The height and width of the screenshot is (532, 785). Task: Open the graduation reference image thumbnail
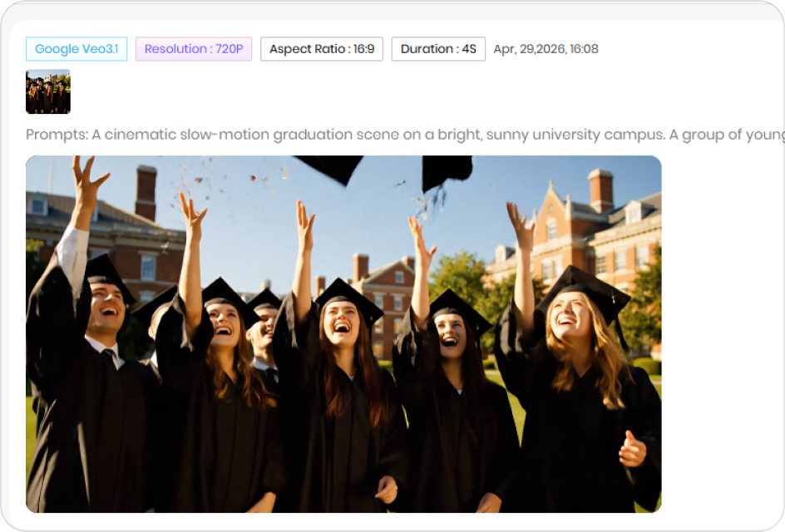tap(47, 91)
